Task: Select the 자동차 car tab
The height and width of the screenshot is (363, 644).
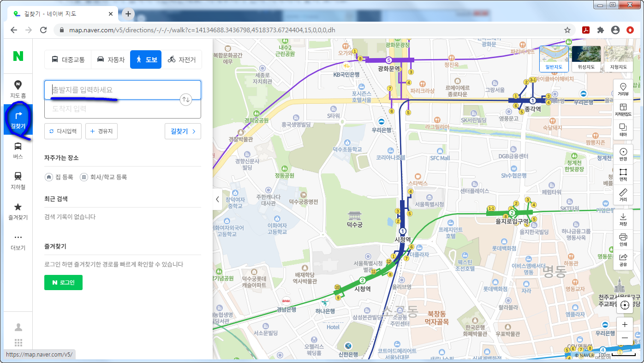Action: tap(111, 60)
